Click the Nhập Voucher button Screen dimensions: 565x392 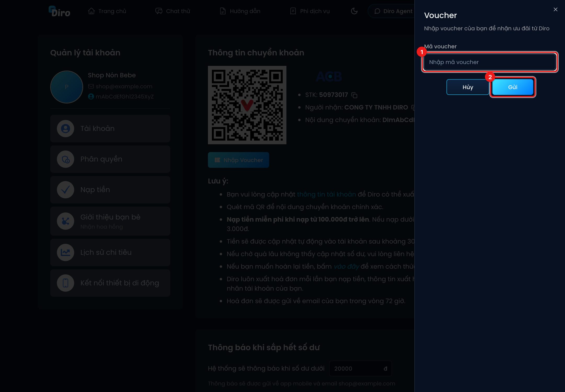(x=239, y=160)
